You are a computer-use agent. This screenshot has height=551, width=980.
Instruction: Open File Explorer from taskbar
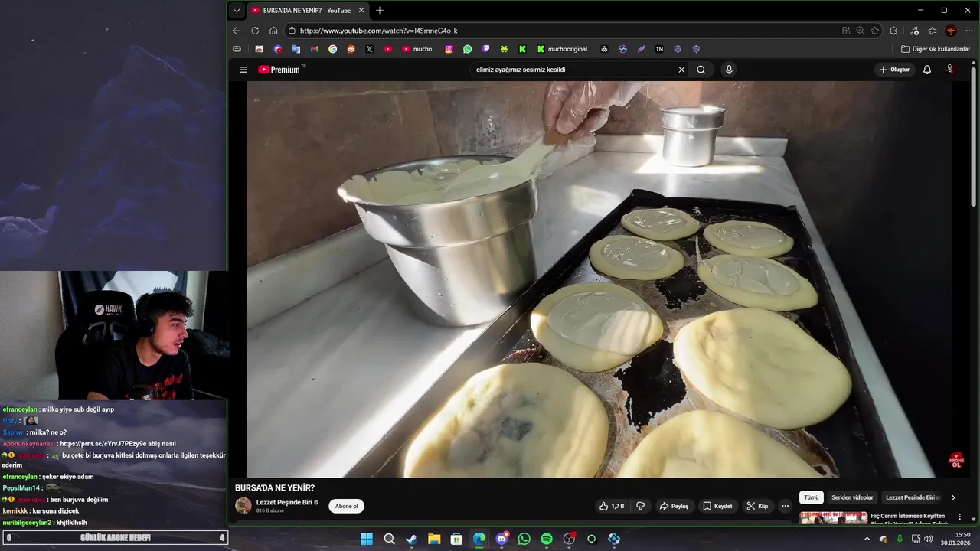click(x=434, y=539)
